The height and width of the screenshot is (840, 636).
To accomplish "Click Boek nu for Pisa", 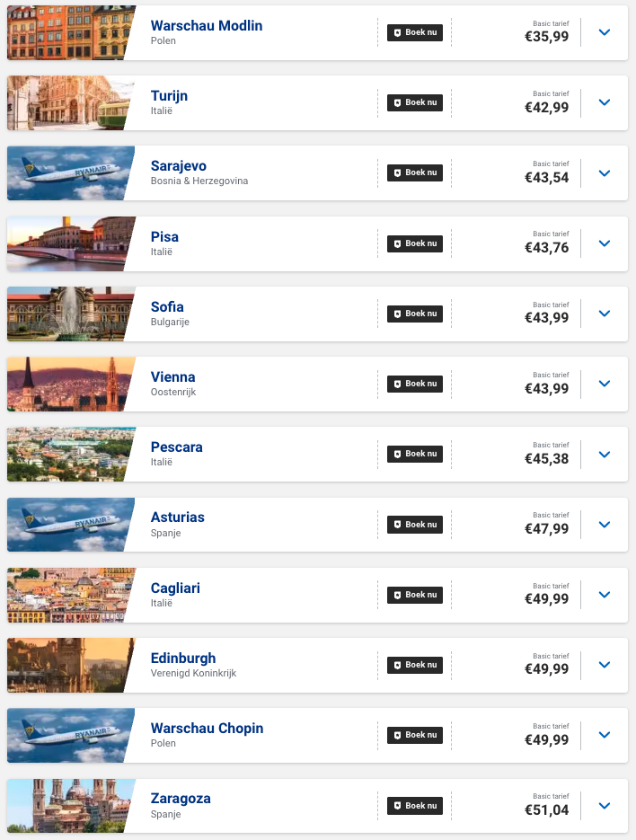I will point(415,243).
